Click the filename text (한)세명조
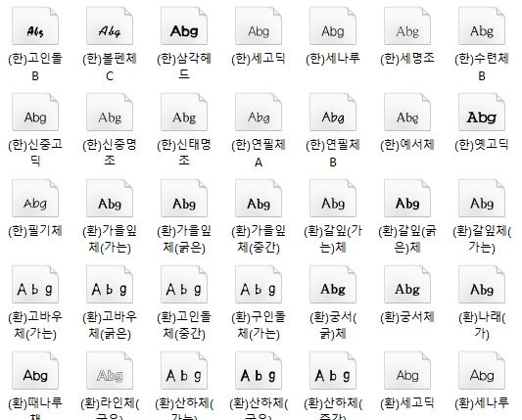The image size is (522, 420). 407,59
